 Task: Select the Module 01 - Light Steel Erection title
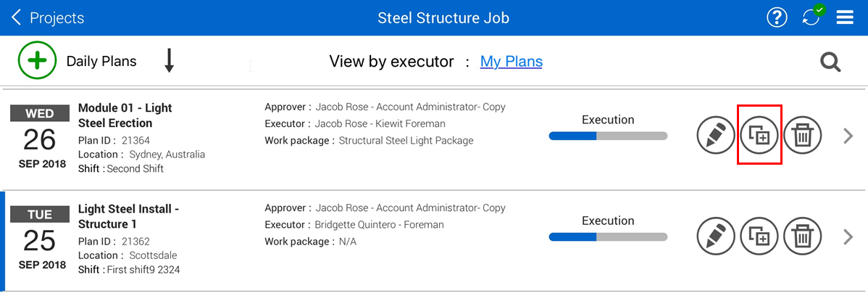[x=125, y=115]
